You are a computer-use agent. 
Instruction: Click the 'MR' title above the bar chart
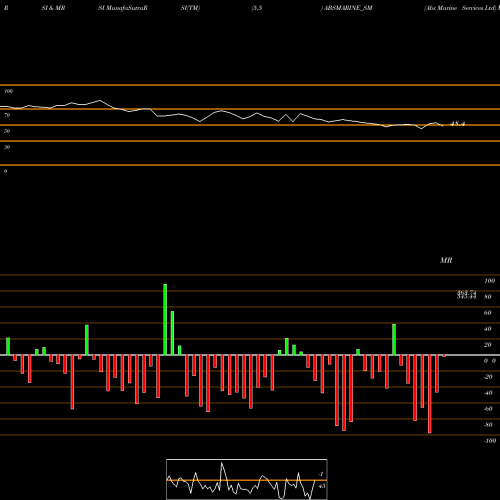[x=446, y=260]
